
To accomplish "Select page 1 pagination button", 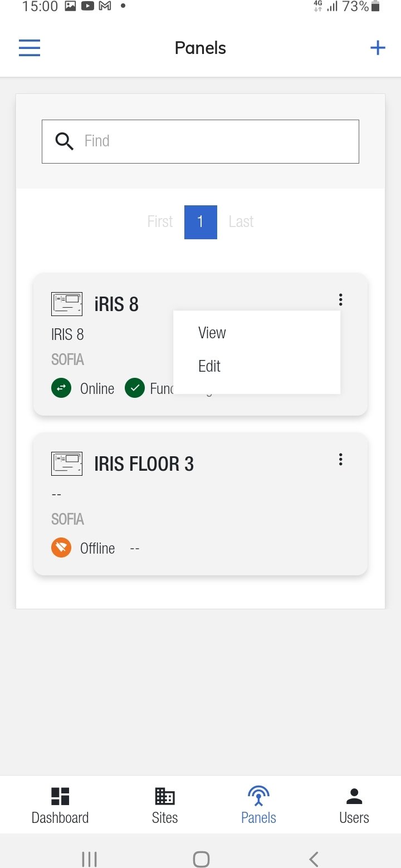I will click(200, 221).
